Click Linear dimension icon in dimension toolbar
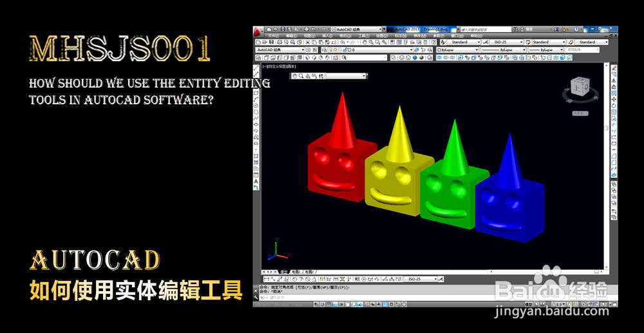 [x=267, y=279]
